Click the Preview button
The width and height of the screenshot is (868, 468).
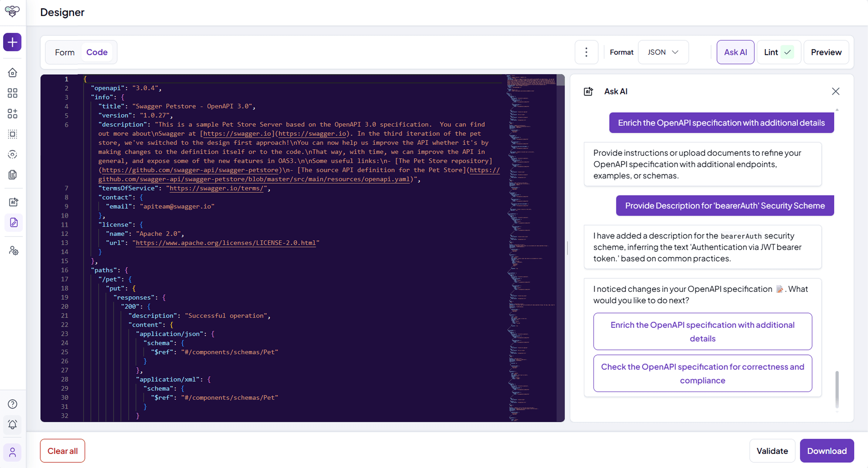tap(826, 52)
